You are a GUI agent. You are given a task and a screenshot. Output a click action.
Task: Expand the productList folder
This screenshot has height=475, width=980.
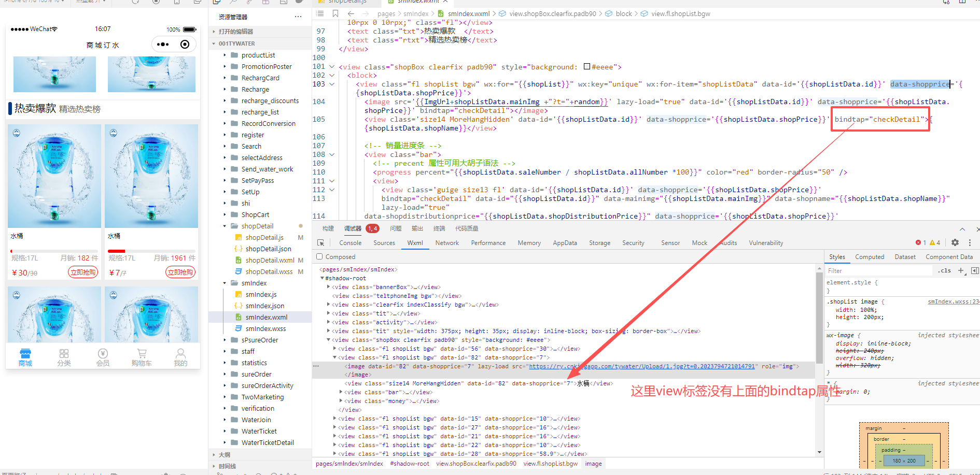tap(258, 55)
